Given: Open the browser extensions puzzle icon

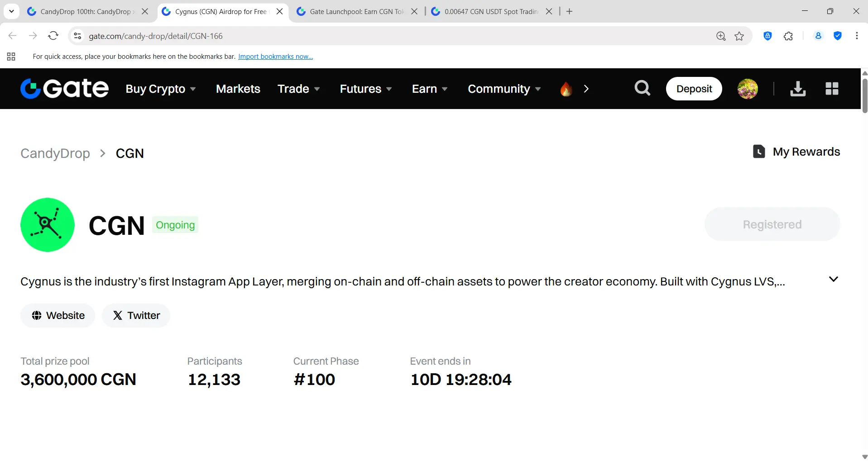Looking at the screenshot, I should pos(788,36).
